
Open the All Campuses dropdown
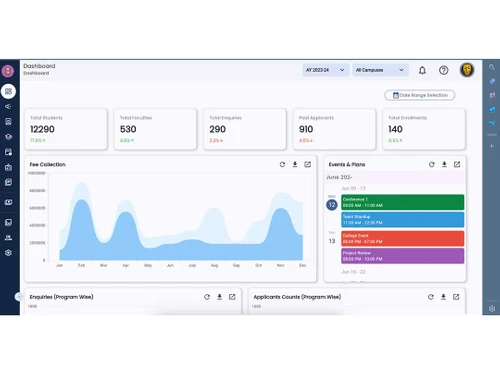click(380, 70)
